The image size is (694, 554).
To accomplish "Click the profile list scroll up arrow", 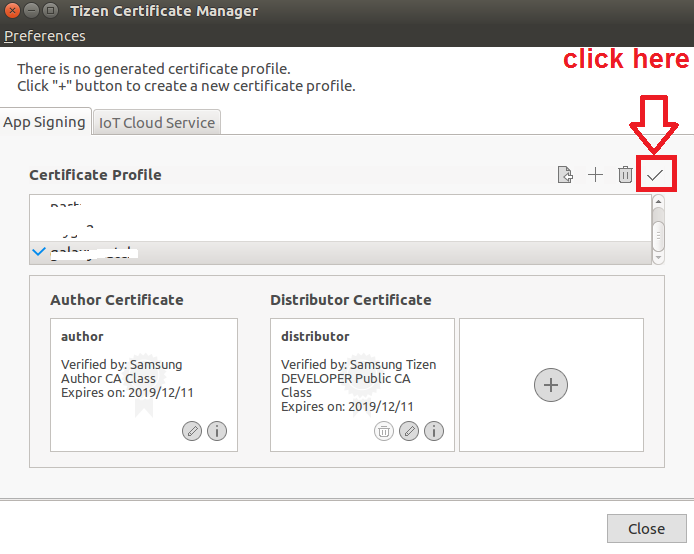I will pos(658,202).
